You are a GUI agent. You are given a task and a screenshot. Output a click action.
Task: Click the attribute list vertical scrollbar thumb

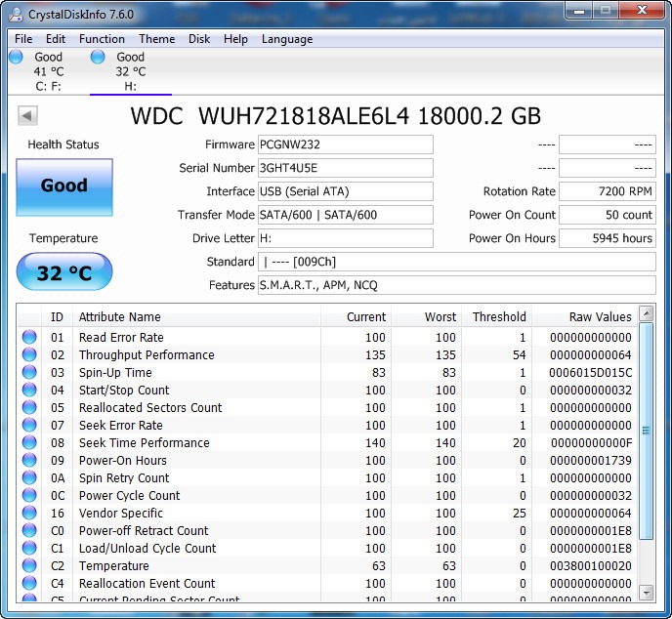pos(646,431)
